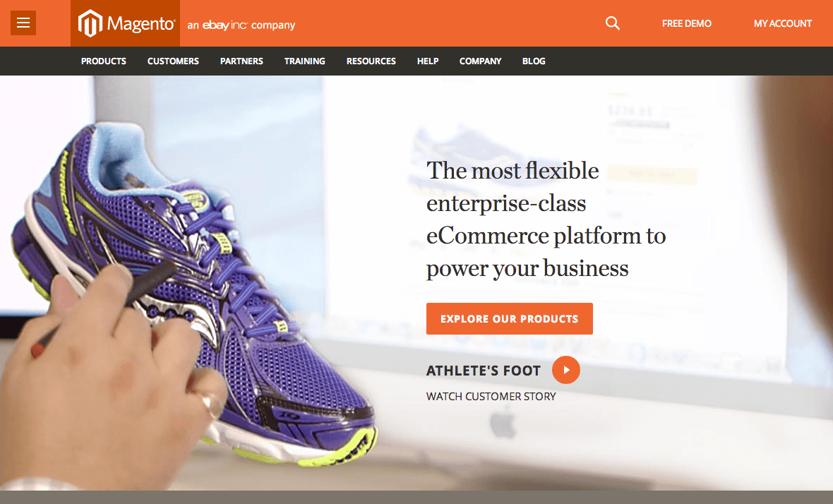Viewport: 833px width, 504px height.
Task: Click Watch Customer Story link
Action: (491, 396)
